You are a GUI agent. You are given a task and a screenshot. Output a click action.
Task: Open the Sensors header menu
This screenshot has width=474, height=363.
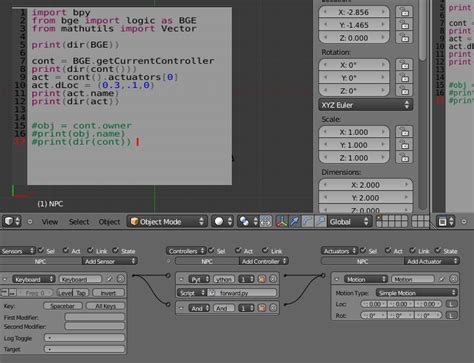point(17,251)
